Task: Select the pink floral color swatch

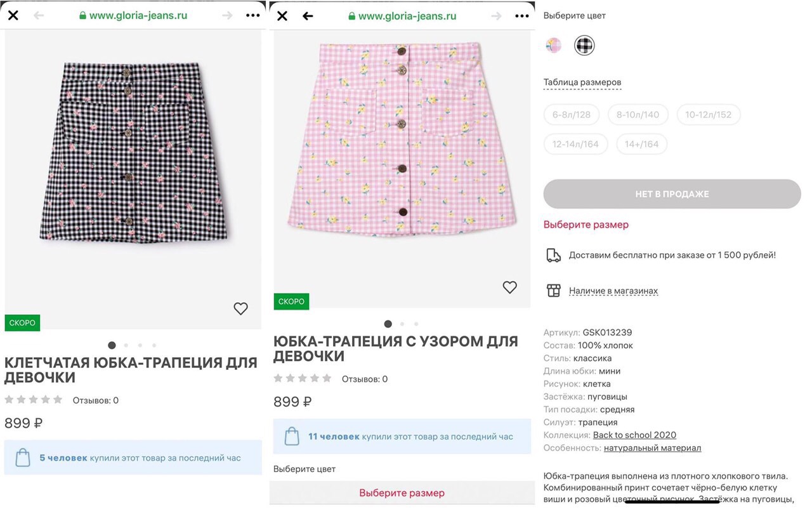Action: click(554, 45)
